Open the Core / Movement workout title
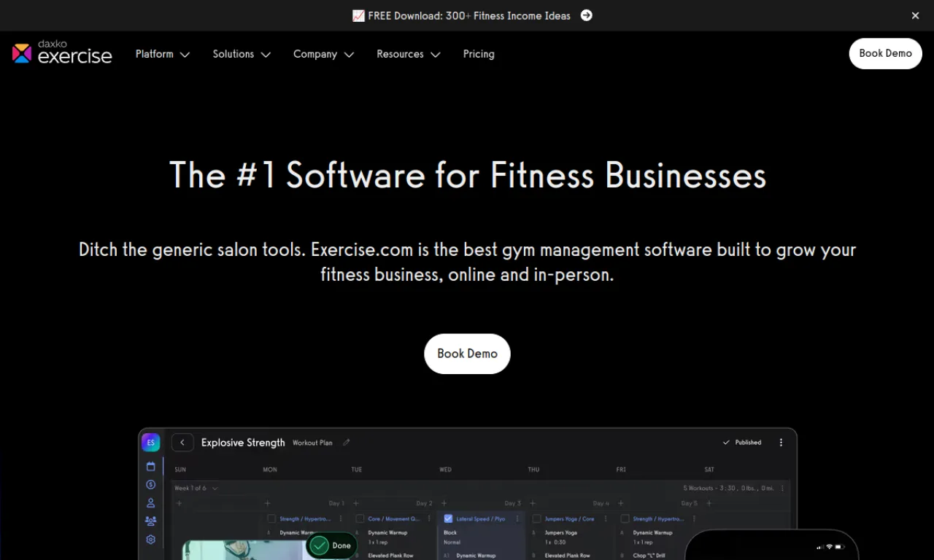Viewport: 934px width, 560px height. click(x=394, y=519)
